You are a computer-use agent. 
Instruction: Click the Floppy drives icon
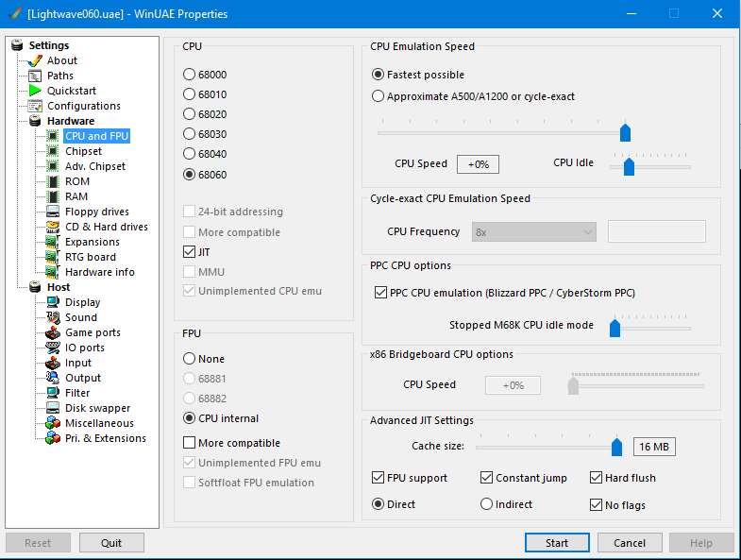pos(53,212)
